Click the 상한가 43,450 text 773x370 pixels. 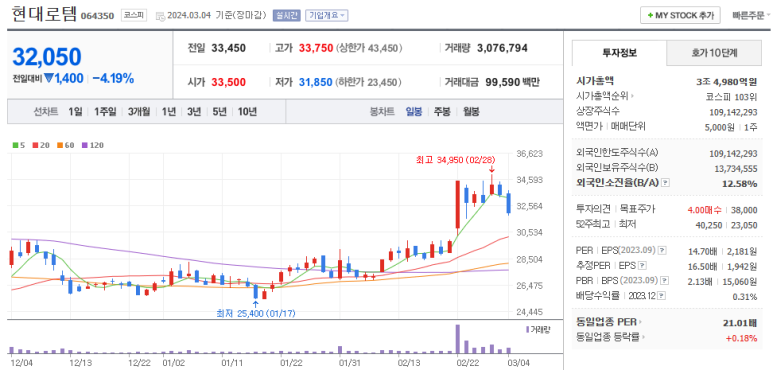point(369,48)
